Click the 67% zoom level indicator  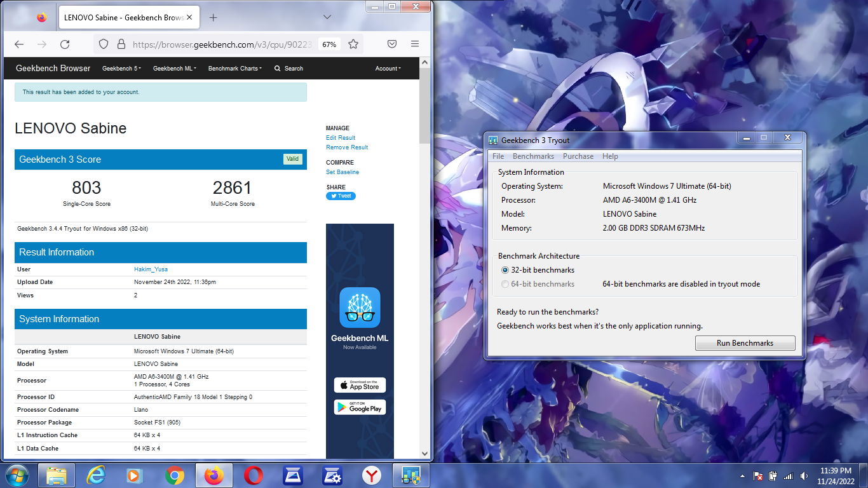[329, 44]
